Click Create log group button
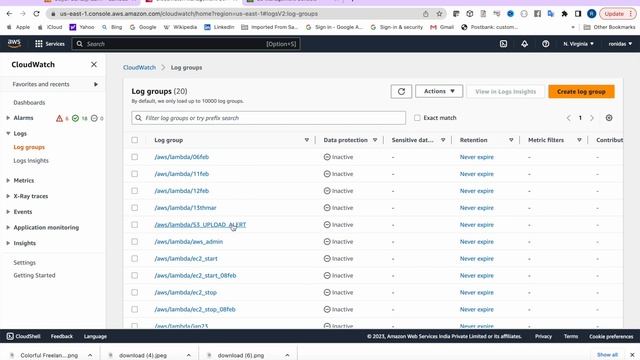The height and width of the screenshot is (360, 640). coord(581,91)
